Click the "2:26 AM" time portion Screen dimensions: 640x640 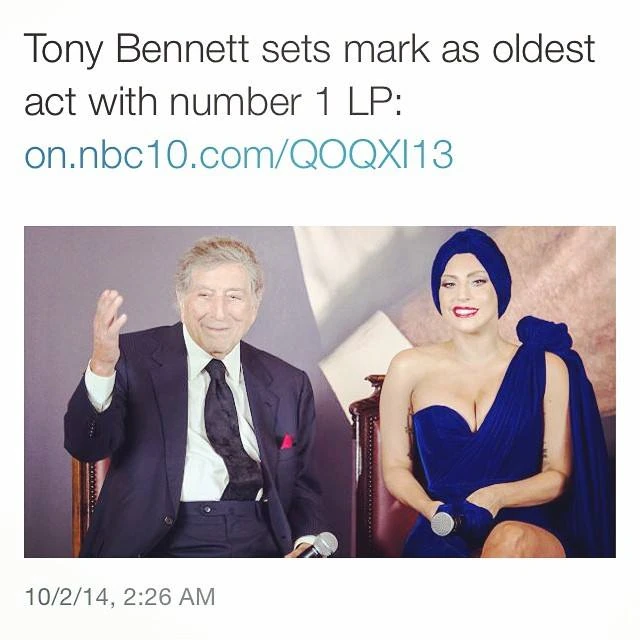(x=169, y=597)
